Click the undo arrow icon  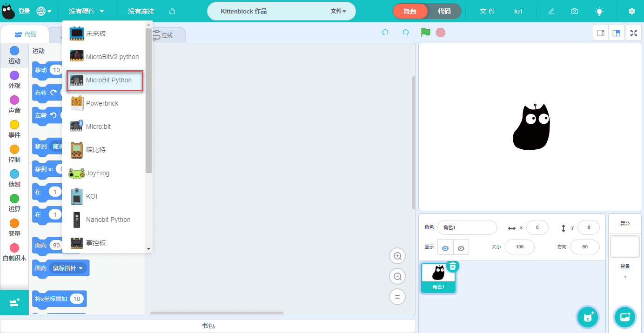[x=385, y=33]
